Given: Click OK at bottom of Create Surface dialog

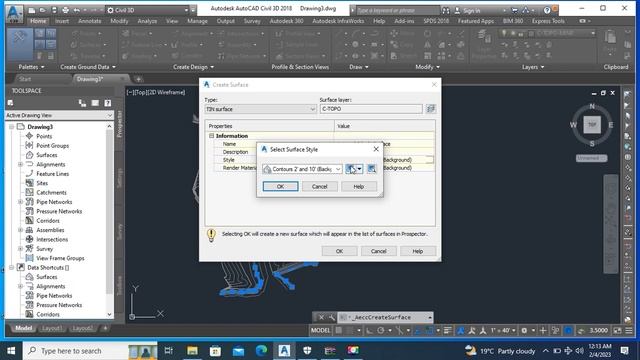Looking at the screenshot, I should [x=339, y=251].
